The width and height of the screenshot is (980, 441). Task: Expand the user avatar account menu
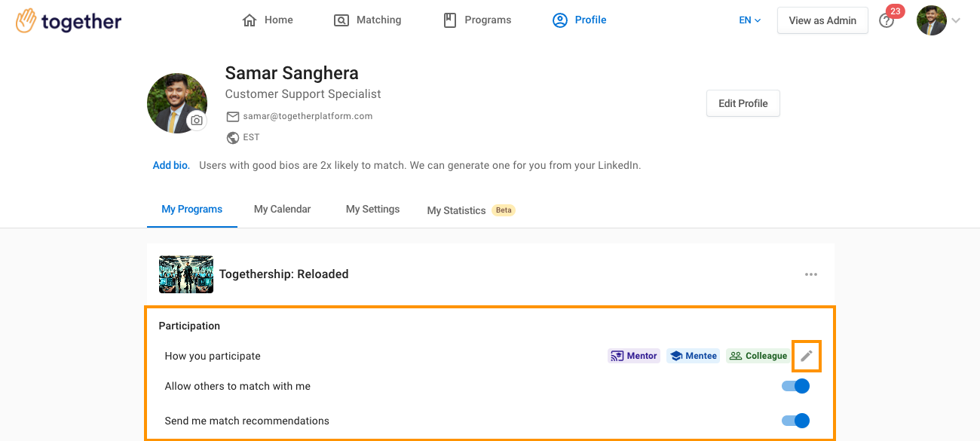(939, 20)
